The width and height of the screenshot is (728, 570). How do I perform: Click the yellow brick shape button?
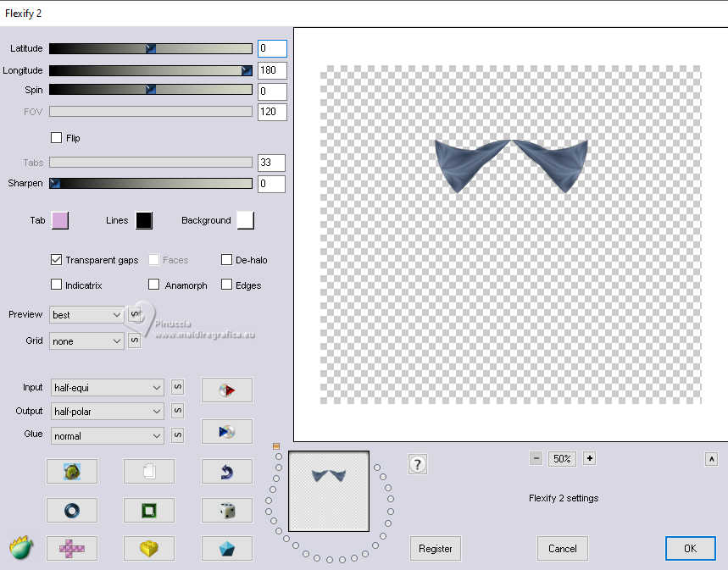[149, 548]
